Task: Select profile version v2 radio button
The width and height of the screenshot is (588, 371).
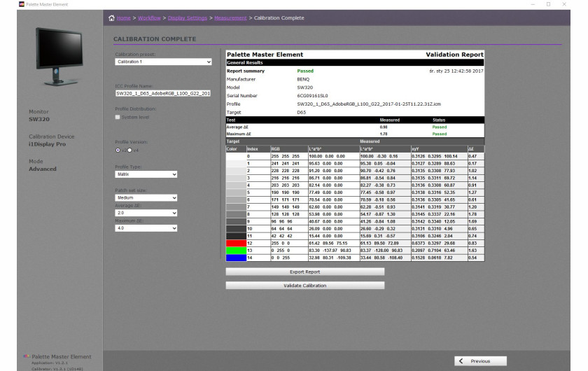Action: 118,150
